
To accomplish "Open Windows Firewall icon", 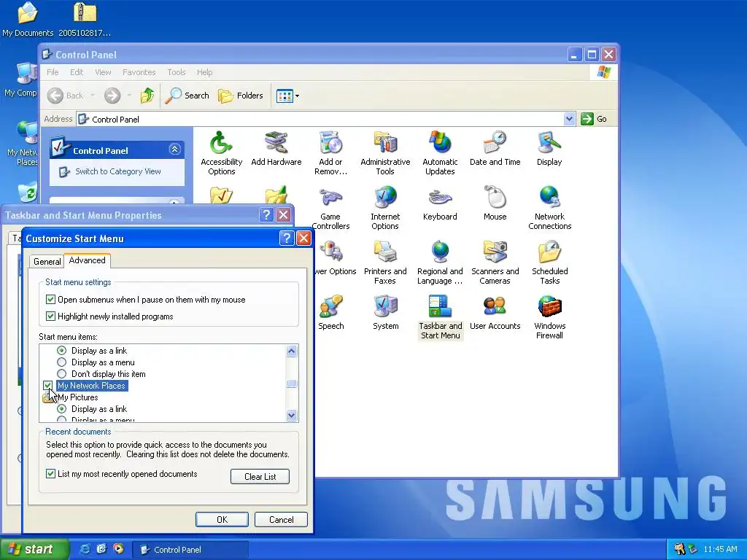I will 549,318.
